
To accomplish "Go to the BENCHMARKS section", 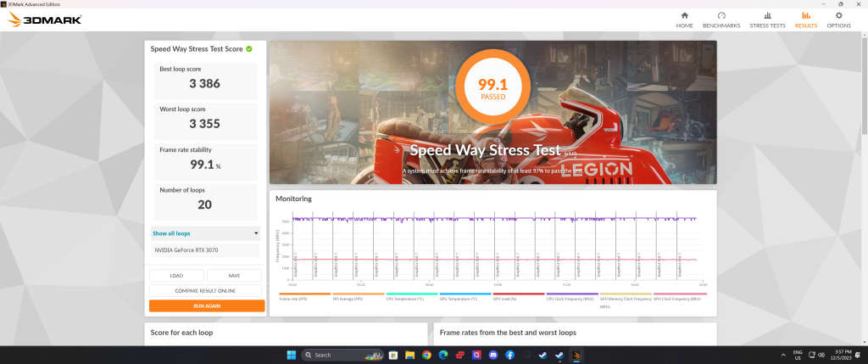I will (x=721, y=20).
